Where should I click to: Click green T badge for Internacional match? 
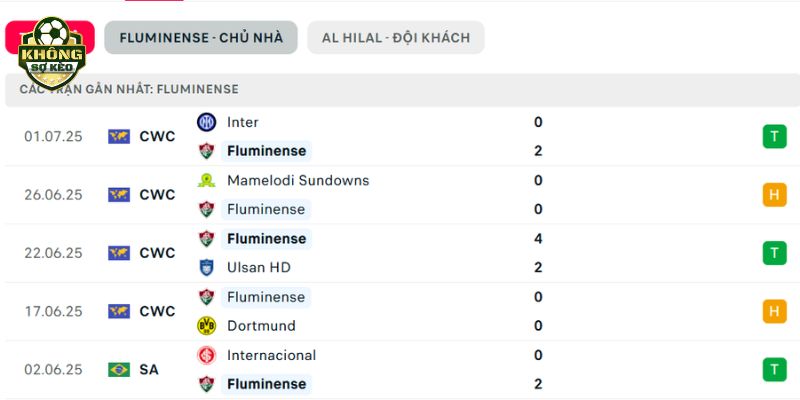[774, 369]
